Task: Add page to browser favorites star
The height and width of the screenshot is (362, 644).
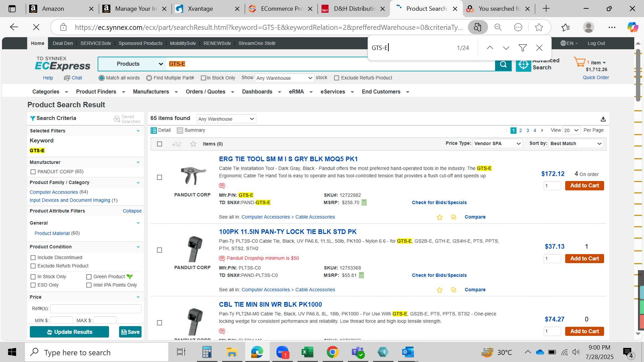Action: click(x=539, y=27)
